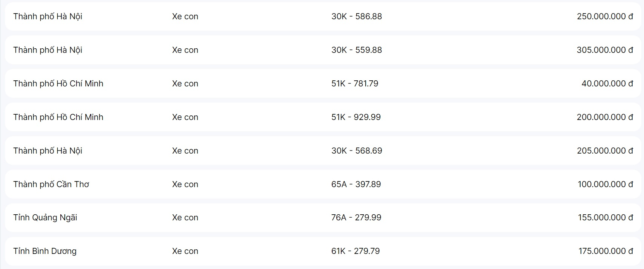Viewport: 644px width, 269px height.
Task: Click the 305.000.000 đ price
Action: click(604, 50)
